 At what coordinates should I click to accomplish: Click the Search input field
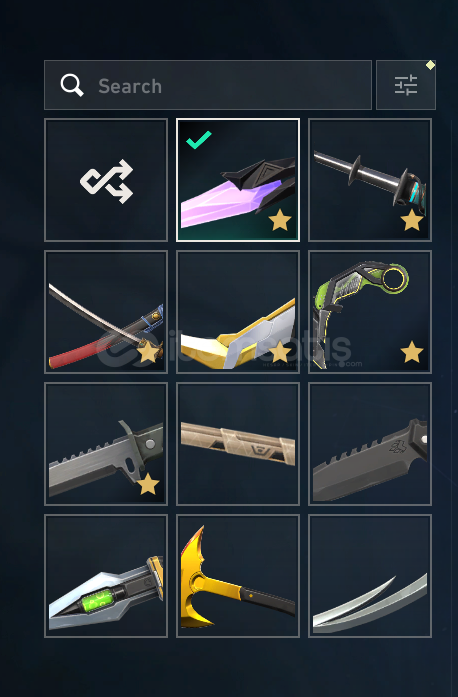pos(208,85)
